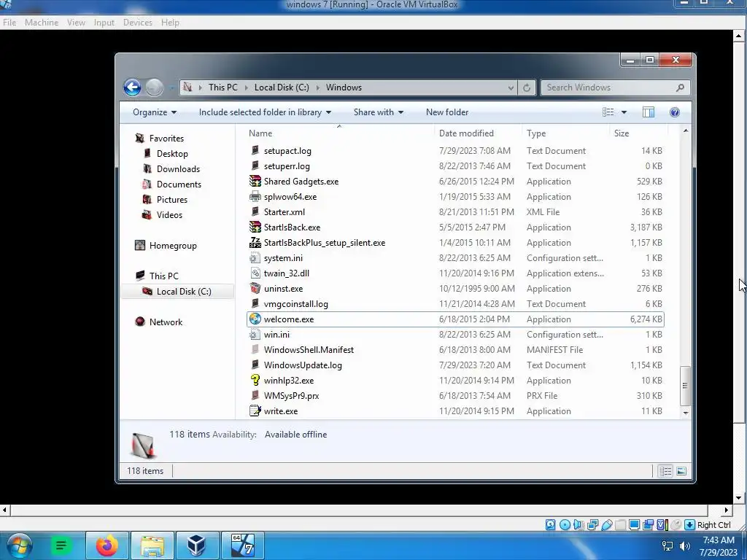The image size is (747, 560).
Task: Select the Shared Gadgets.exe icon
Action: click(x=255, y=182)
